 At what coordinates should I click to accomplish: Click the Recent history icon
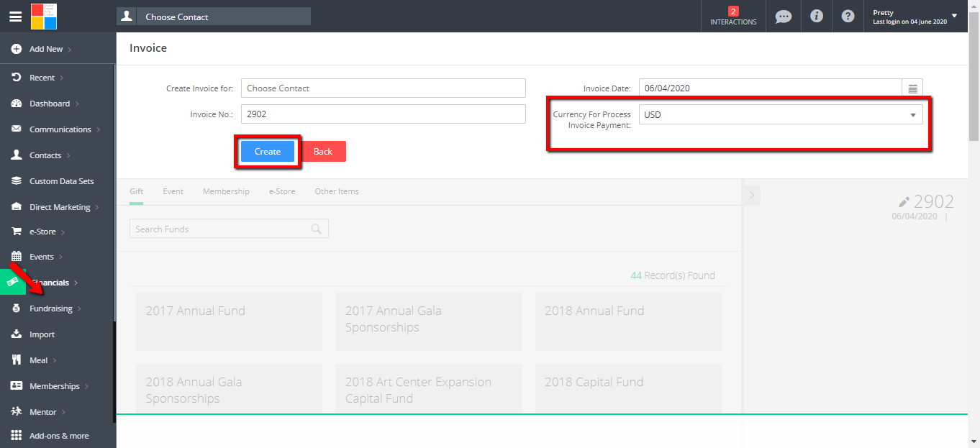coord(16,77)
